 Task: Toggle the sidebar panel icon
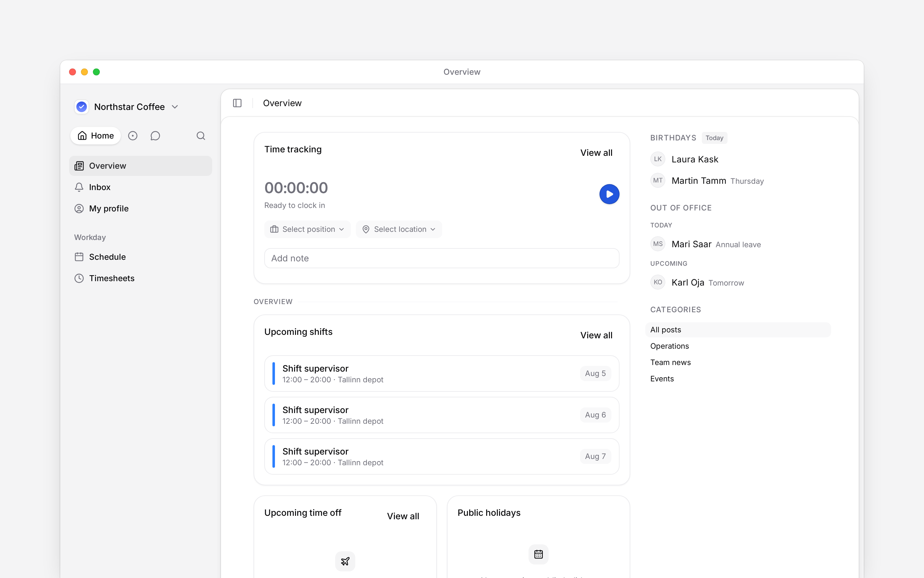click(237, 103)
